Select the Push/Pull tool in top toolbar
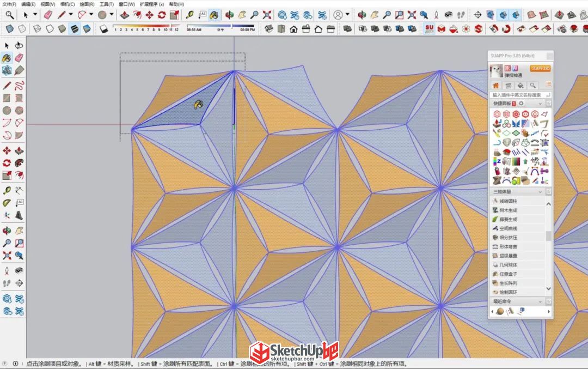The width and height of the screenshot is (588, 369). click(125, 15)
